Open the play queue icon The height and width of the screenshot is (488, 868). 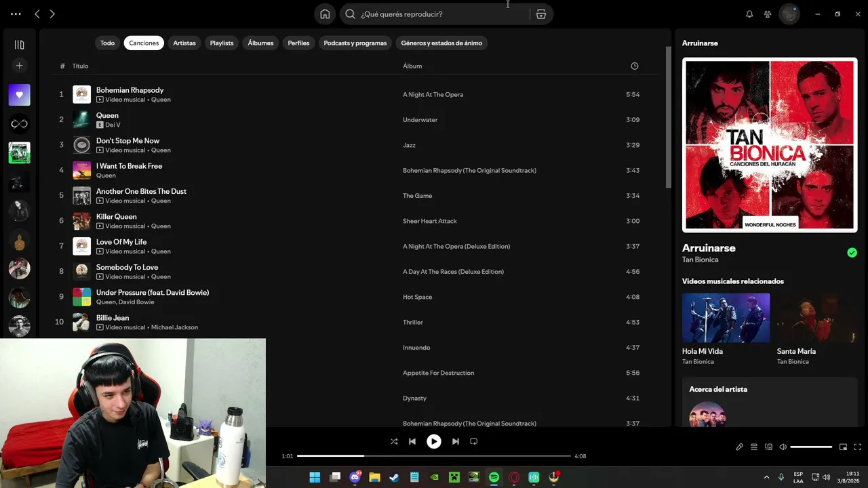tap(754, 447)
